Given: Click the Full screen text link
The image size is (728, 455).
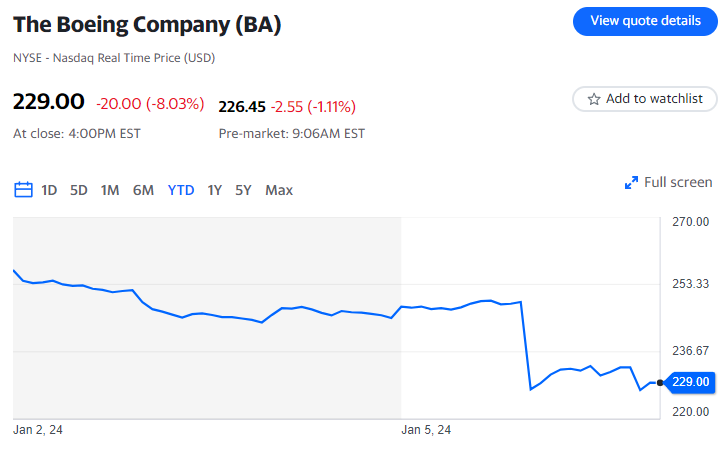Looking at the screenshot, I should point(678,182).
